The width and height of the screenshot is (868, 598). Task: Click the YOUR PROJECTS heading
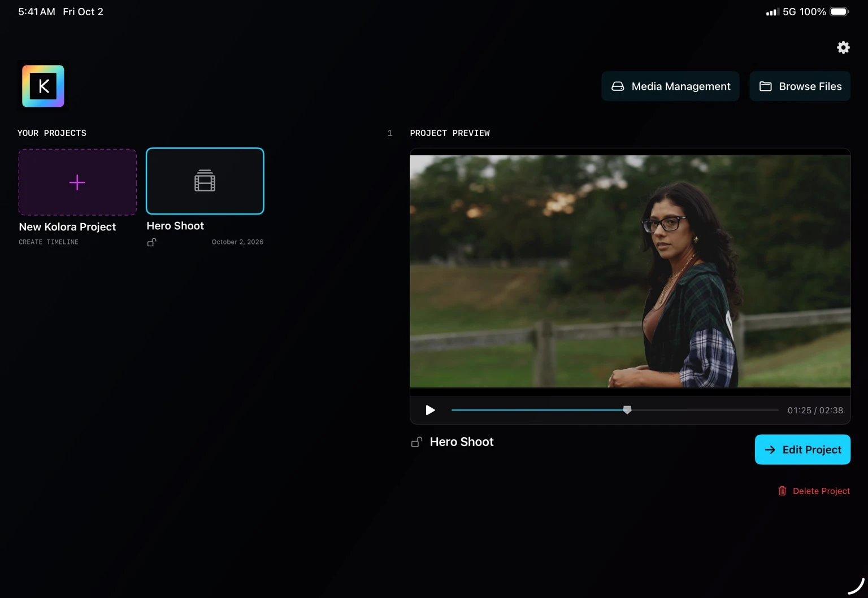(x=52, y=133)
